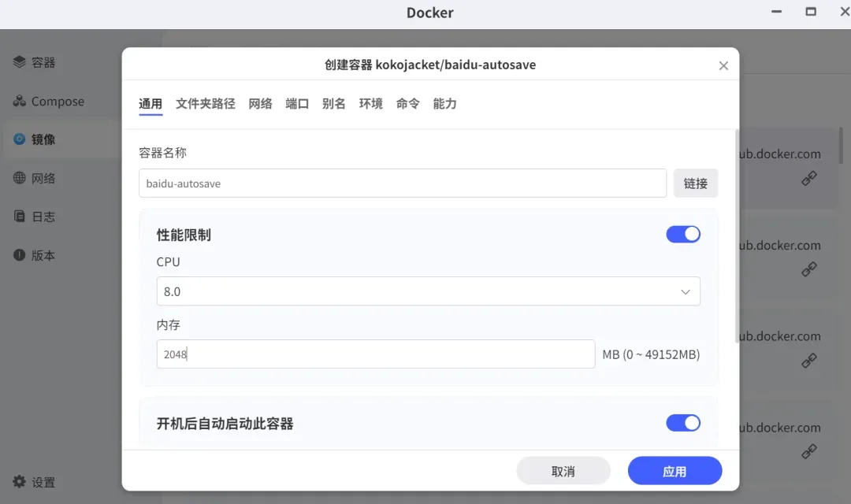Toggle 开机后自动启动此容器 switch
Screen dimensions: 851x504
[x=683, y=423]
